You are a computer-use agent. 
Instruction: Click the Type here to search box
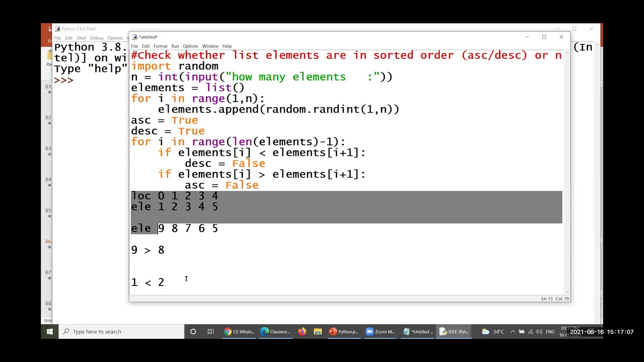122,331
